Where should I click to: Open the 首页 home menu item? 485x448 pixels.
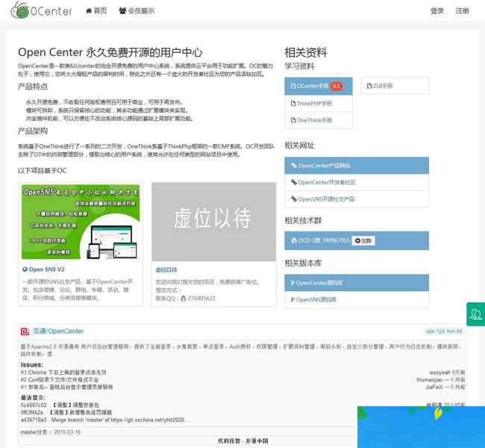coord(96,11)
